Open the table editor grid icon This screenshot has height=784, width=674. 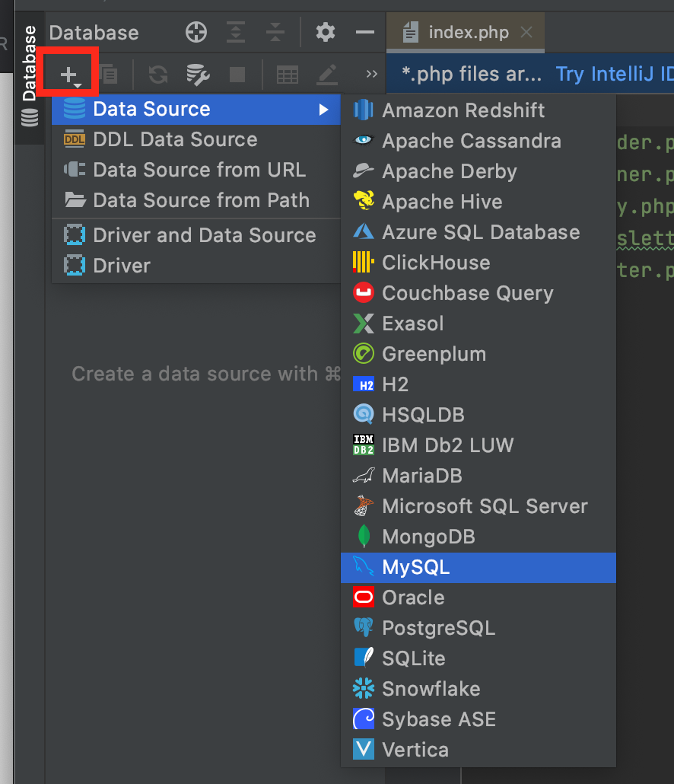(x=288, y=75)
